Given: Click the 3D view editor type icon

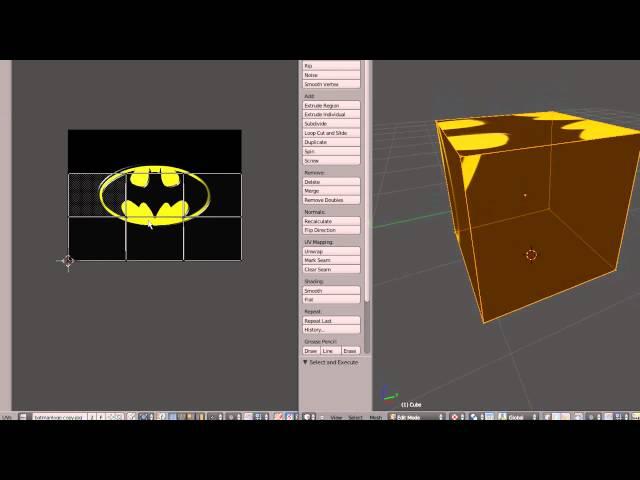Looking at the screenshot, I should point(310,417).
